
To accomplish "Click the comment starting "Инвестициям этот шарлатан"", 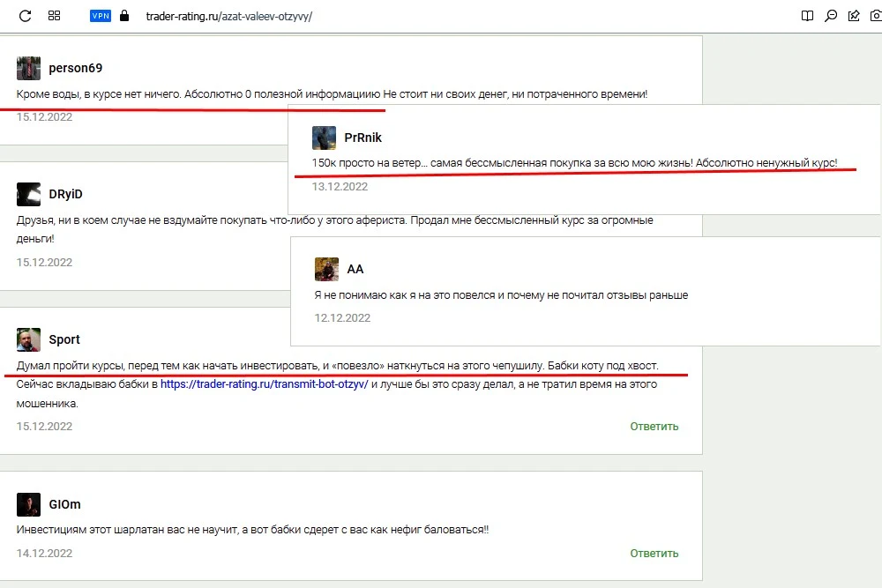I will [252, 530].
